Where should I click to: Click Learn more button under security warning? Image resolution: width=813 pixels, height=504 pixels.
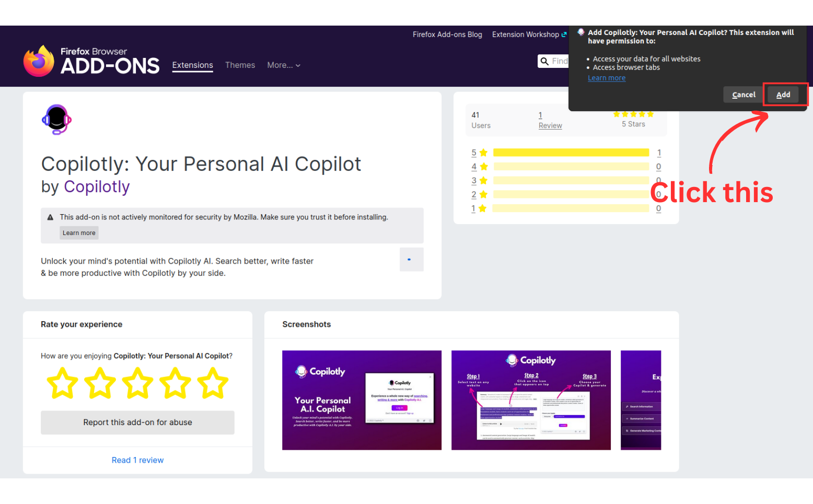(x=79, y=233)
